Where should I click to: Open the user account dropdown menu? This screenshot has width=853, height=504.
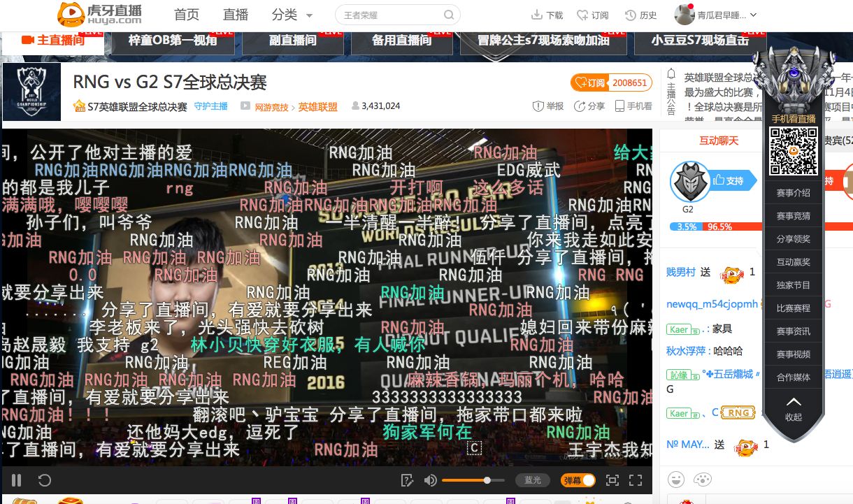(716, 15)
